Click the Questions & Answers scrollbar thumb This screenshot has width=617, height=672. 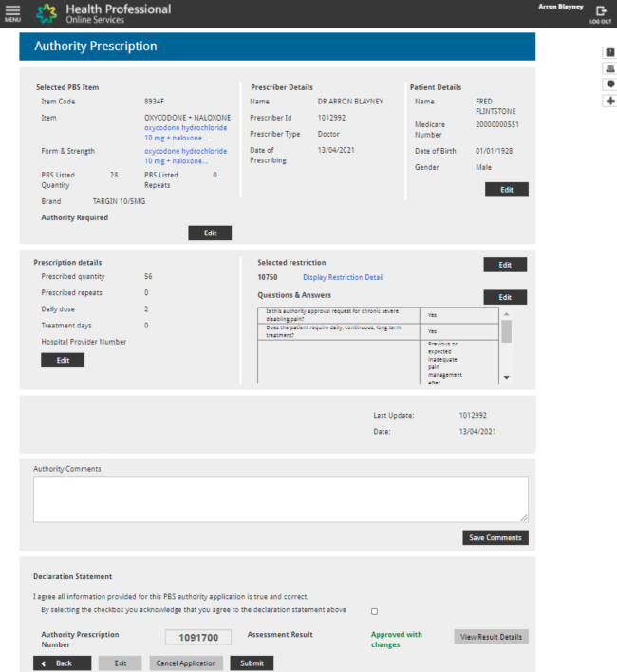pos(507,331)
